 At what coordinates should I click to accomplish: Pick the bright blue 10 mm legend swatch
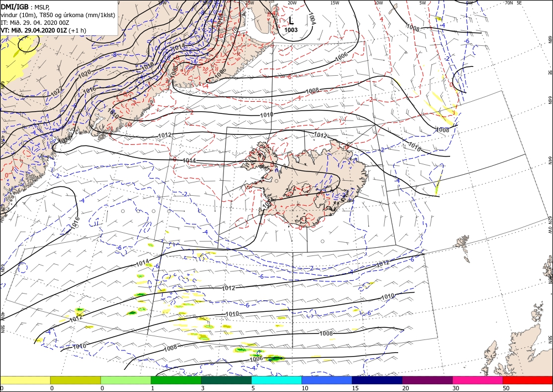tap(327, 380)
